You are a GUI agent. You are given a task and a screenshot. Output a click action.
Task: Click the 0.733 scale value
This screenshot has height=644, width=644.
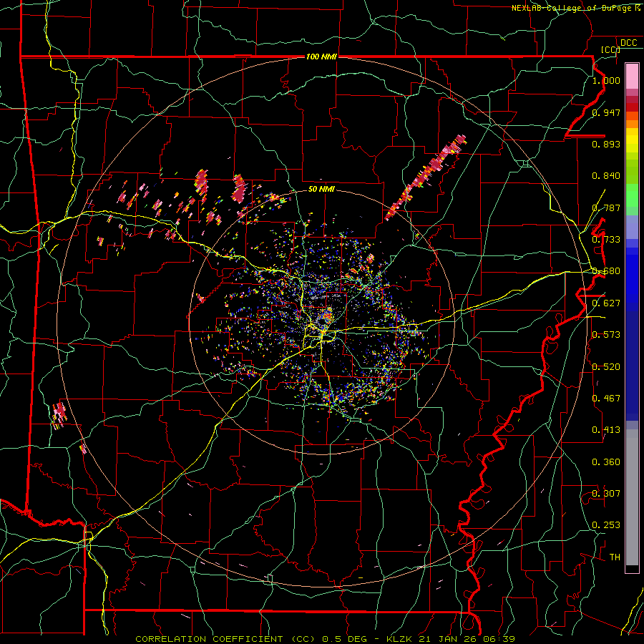(606, 240)
